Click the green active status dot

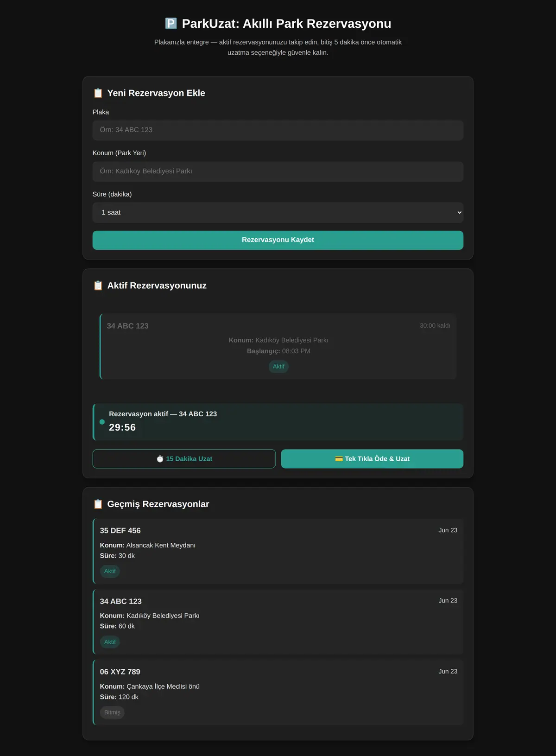point(102,422)
